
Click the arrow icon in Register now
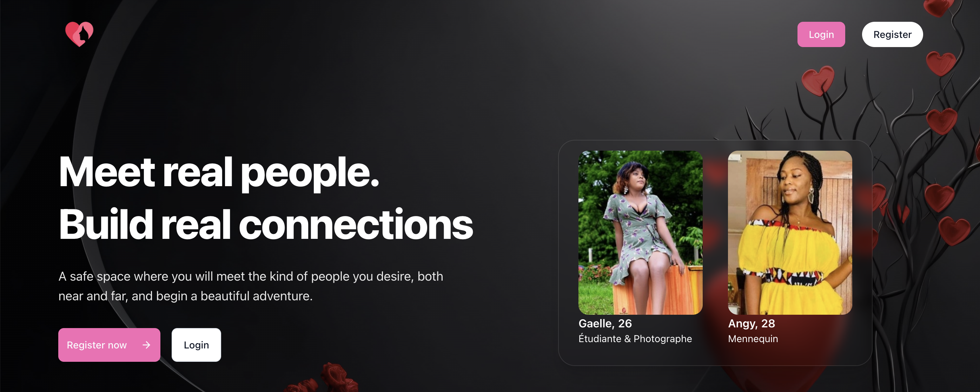pyautogui.click(x=146, y=345)
